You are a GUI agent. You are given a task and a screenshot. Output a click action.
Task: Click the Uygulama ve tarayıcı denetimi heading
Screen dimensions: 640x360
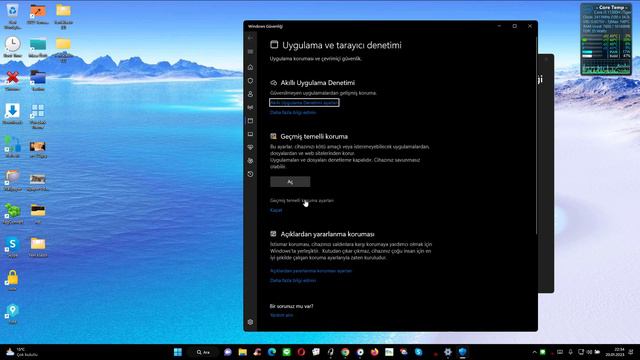pyautogui.click(x=342, y=45)
